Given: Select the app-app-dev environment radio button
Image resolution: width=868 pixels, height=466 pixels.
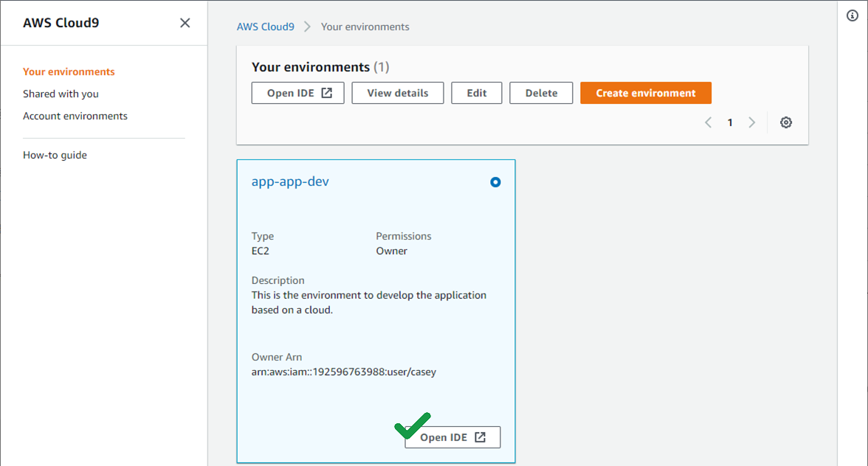Looking at the screenshot, I should (x=495, y=182).
